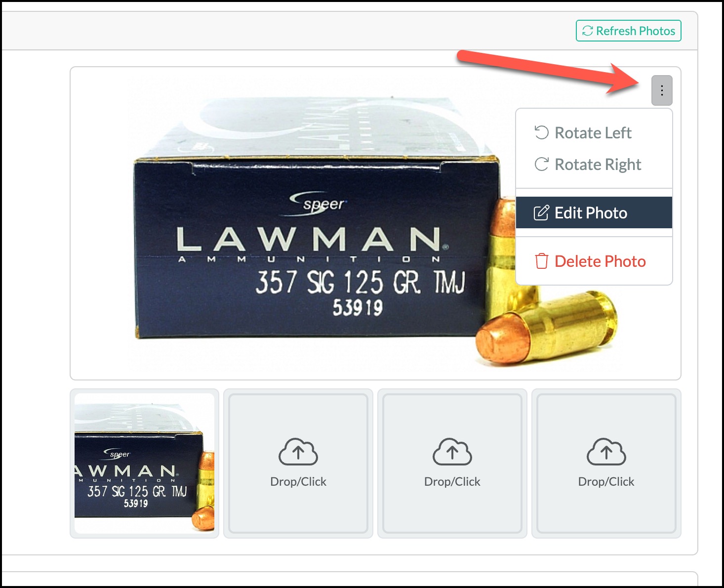The image size is (724, 588).
Task: Click the last Drop/Click upload slot
Action: (x=606, y=463)
